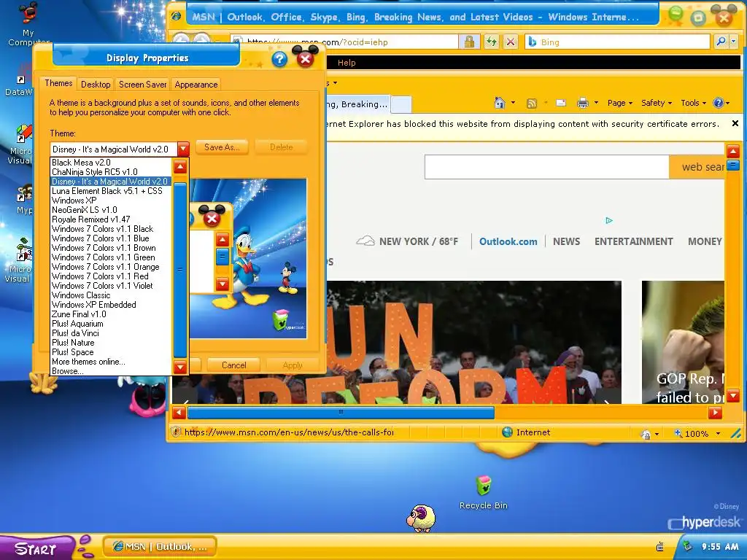Click the system tray device icon
This screenshot has width=747, height=560.
coord(660,547)
